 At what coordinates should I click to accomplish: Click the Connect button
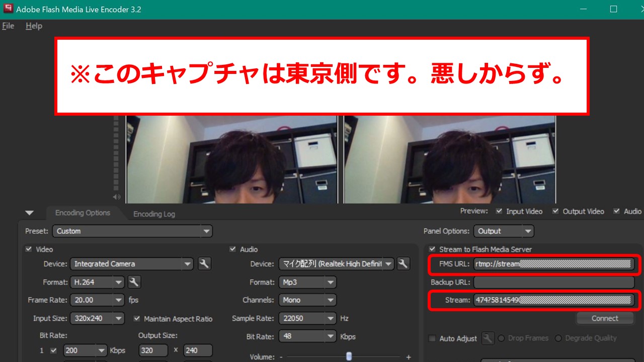pyautogui.click(x=605, y=318)
